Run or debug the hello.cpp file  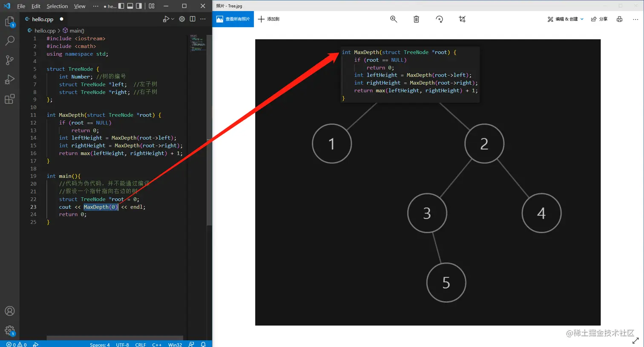point(166,19)
